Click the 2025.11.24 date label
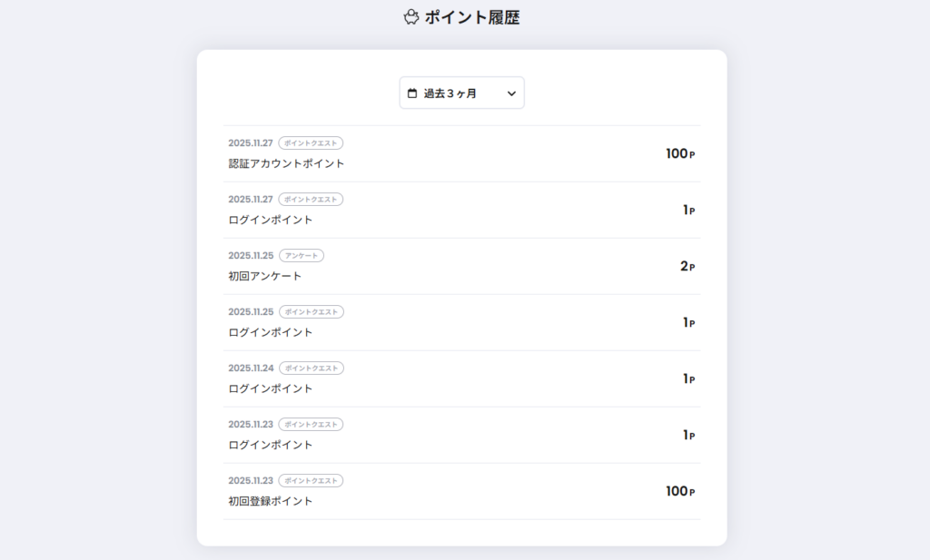 pos(251,368)
